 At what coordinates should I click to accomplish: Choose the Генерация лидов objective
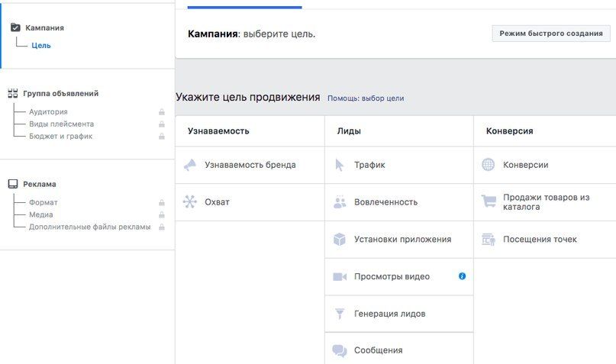(399, 314)
